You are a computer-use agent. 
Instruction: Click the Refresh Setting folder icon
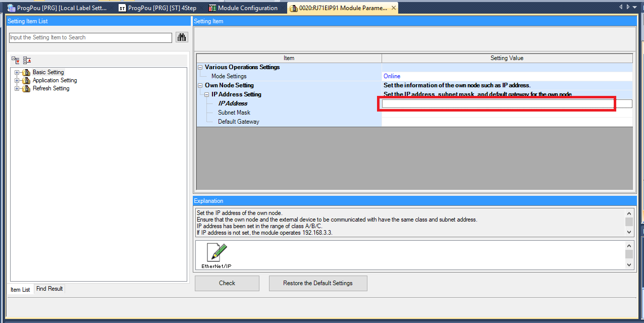coord(26,89)
